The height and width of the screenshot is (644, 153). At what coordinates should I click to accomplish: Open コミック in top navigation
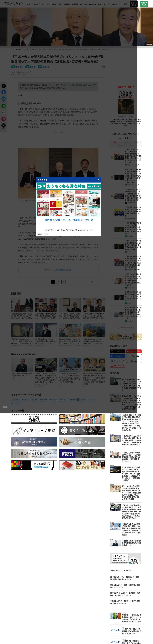pyautogui.click(x=106, y=4)
